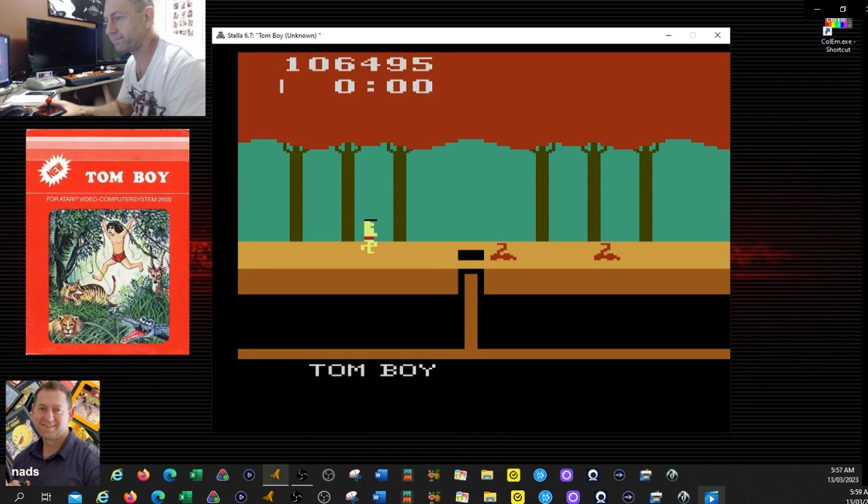Viewport: 868px width, 504px height.
Task: Click the webcam feed of the player
Action: pos(103,58)
